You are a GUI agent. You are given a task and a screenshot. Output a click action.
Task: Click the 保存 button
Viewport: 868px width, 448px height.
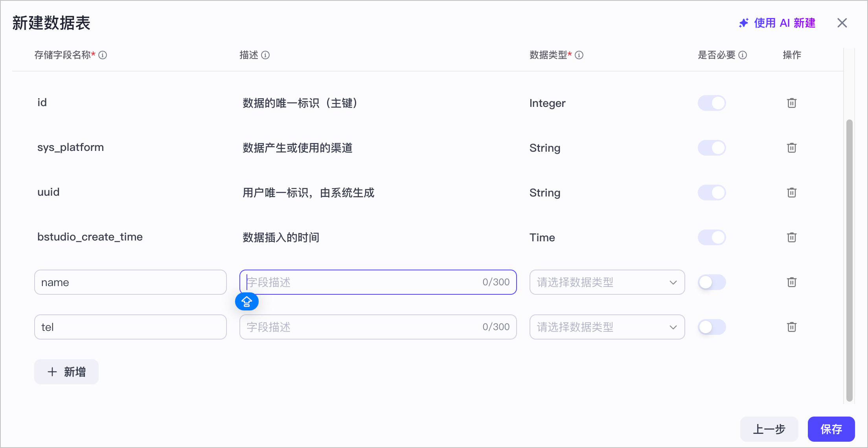click(831, 429)
